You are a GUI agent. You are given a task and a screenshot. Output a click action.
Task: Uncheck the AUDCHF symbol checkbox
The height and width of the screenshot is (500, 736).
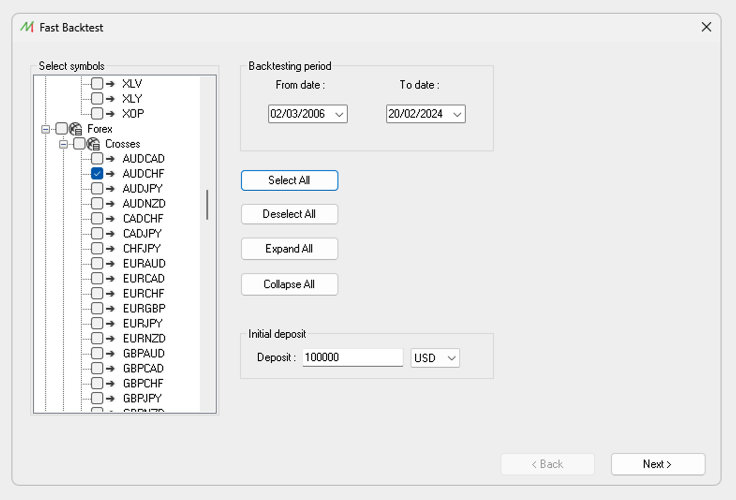pos(97,174)
